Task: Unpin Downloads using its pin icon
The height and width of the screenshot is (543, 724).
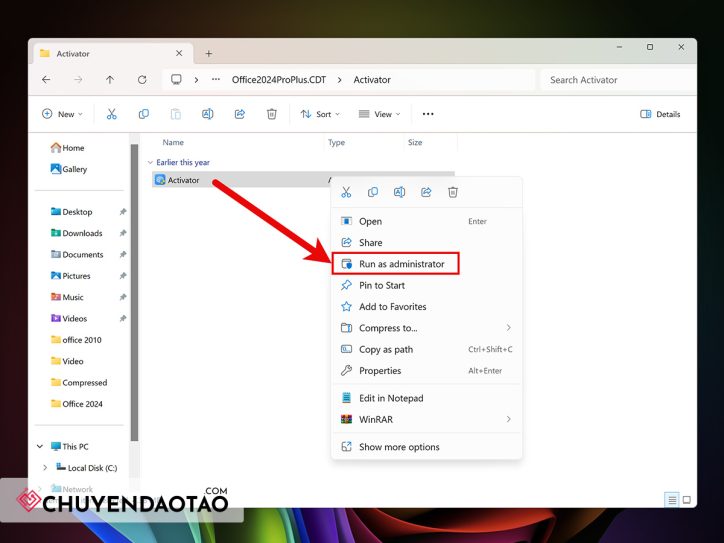Action: tap(123, 233)
